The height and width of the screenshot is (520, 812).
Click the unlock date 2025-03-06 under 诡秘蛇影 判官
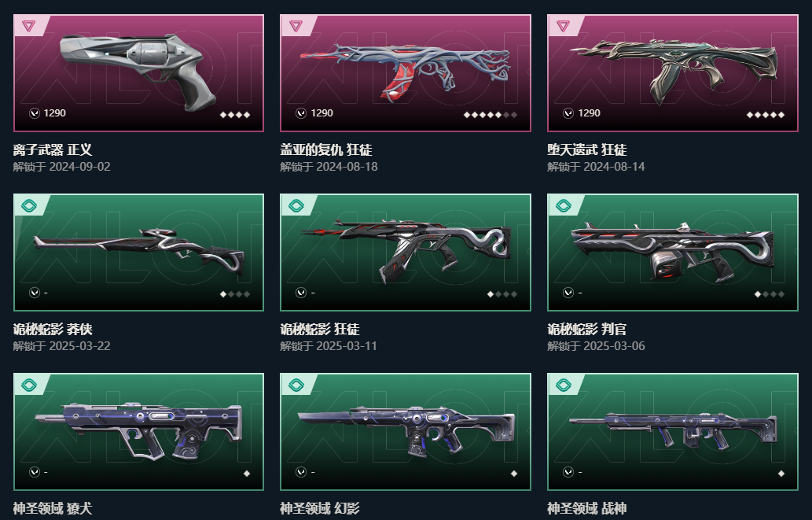[x=614, y=346]
